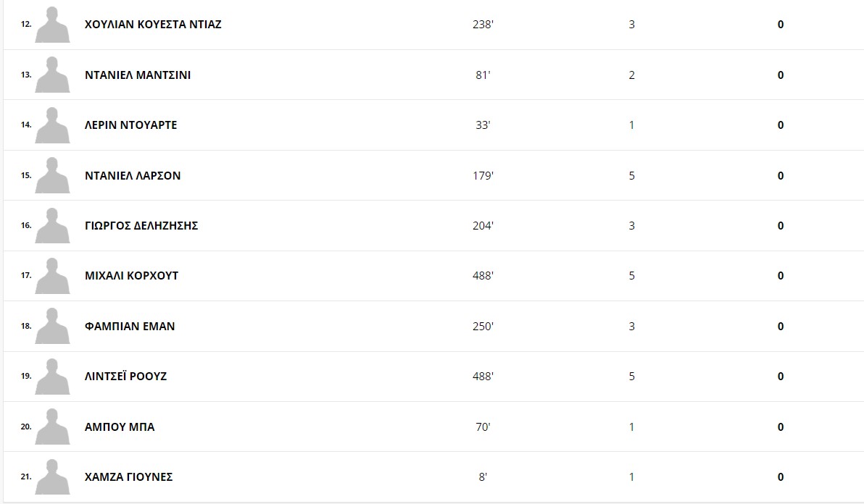
Task: Open ΧΑΜΖΑ ΓΙΟΥΝΕΣ player name
Action: tap(128, 477)
